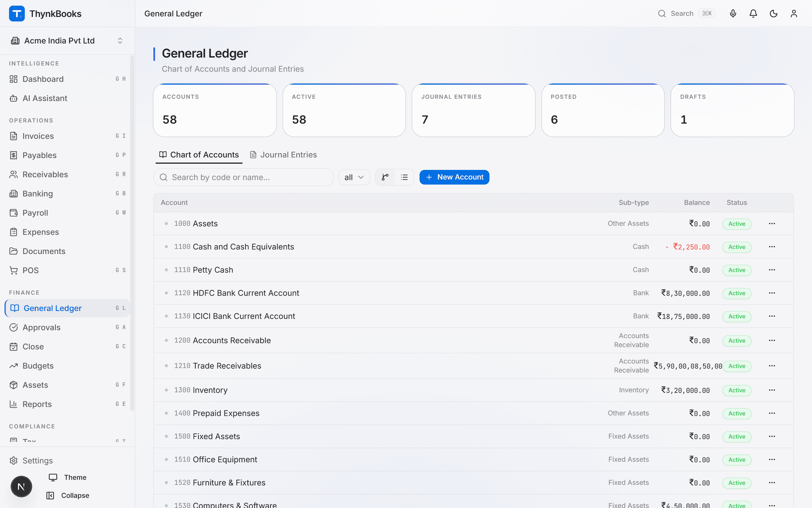Click the Theme option

coord(68,478)
